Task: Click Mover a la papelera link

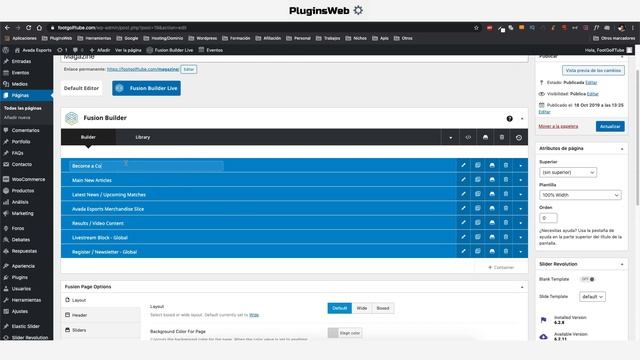Action: click(558, 126)
